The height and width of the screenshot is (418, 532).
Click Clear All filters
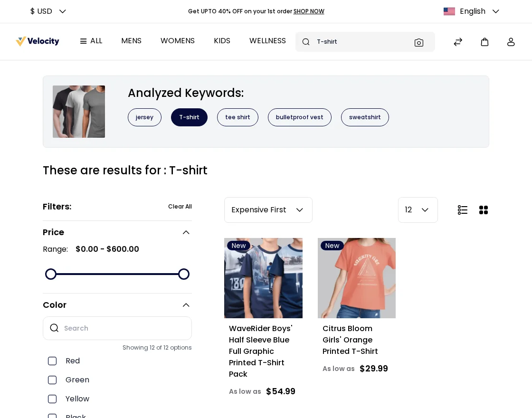coord(180,207)
